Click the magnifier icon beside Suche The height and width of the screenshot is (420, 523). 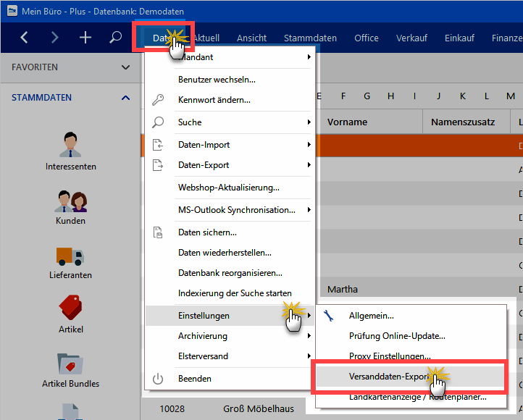[158, 122]
